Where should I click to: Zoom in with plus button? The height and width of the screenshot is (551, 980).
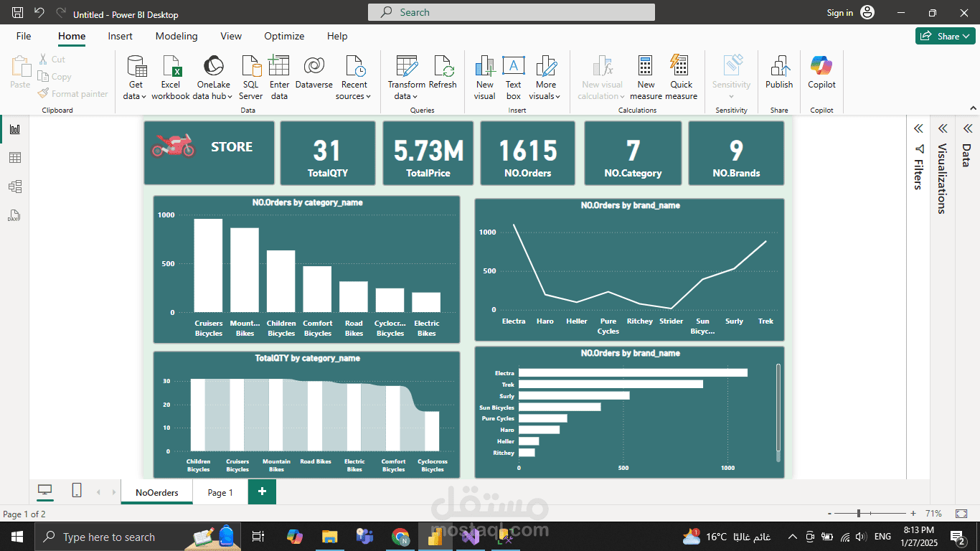[913, 514]
